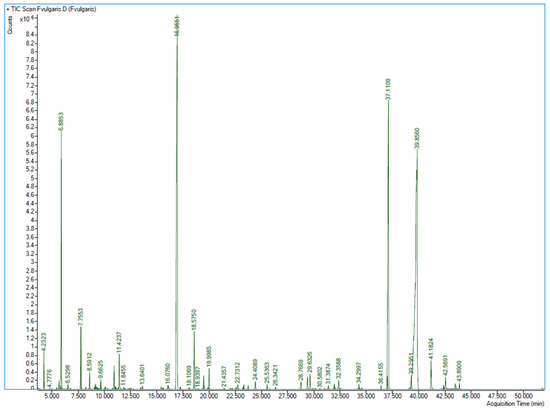550x410 pixels.
Task: Click the 25.000 tick on the time axis
Action: (261, 396)
